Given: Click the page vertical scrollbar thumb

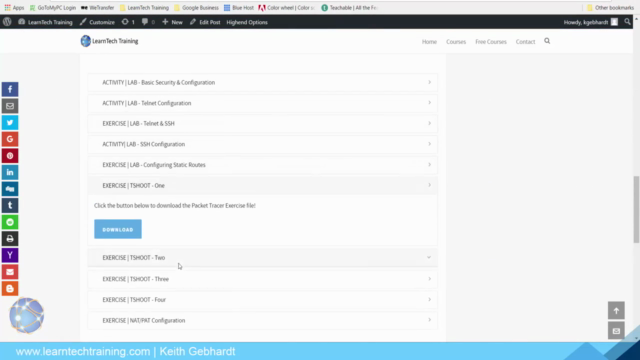Looking at the screenshot, I should tap(636, 209).
